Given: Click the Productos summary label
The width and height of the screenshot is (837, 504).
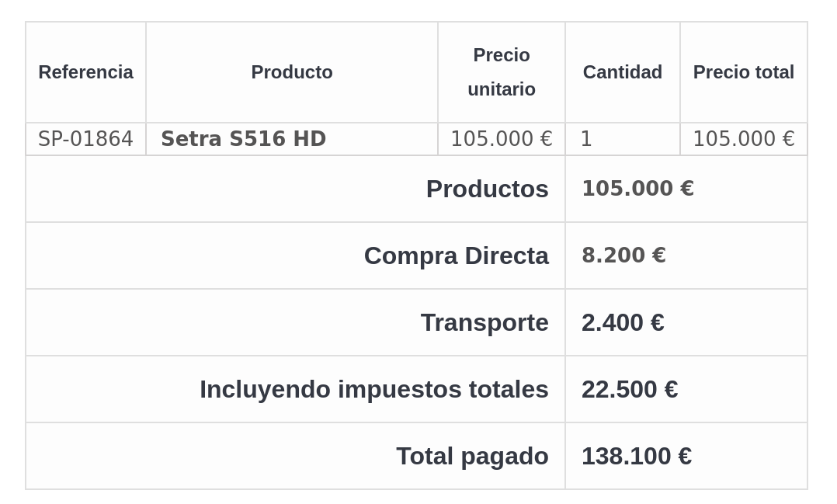Looking at the screenshot, I should coord(487,189).
